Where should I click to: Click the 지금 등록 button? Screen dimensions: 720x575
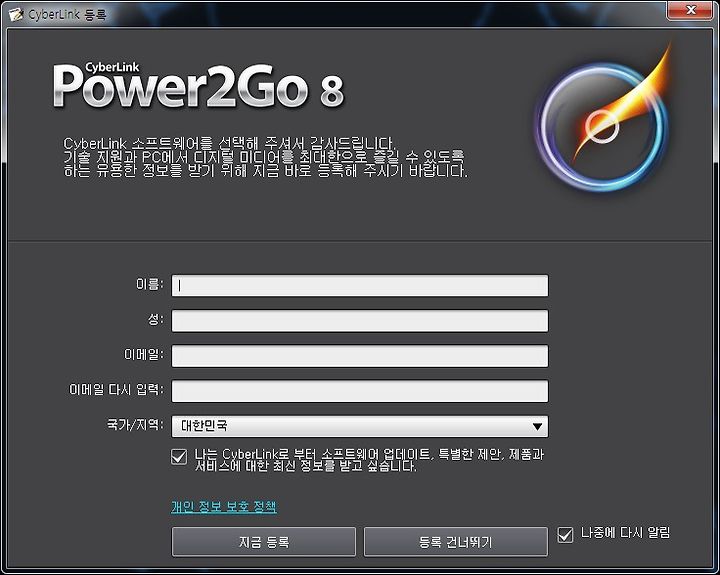[x=264, y=542]
